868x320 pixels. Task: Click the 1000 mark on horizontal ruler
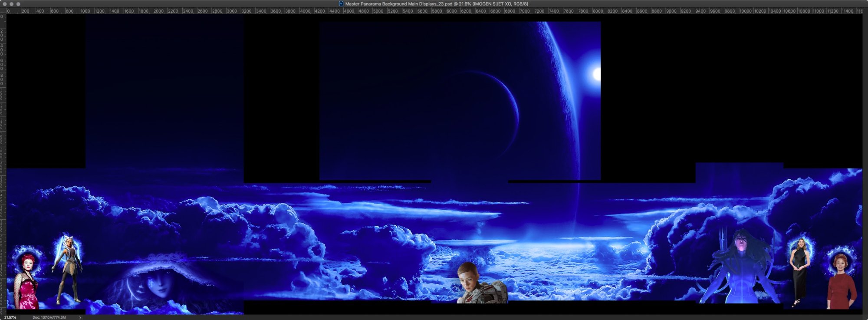85,11
